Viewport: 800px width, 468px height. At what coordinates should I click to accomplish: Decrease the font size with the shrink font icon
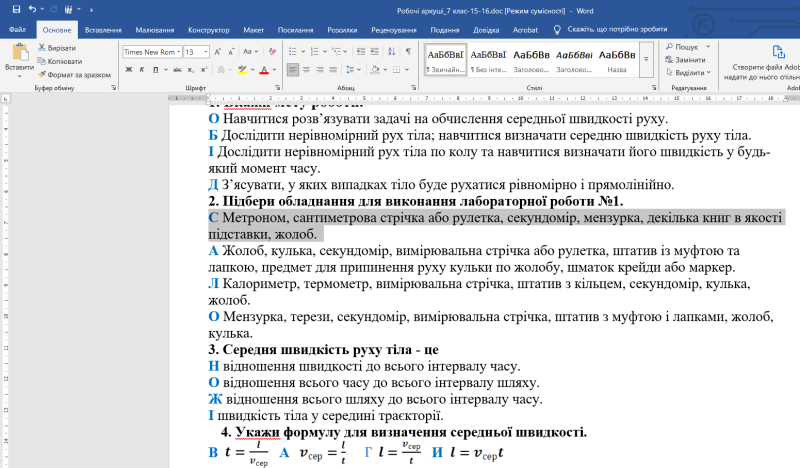click(231, 52)
